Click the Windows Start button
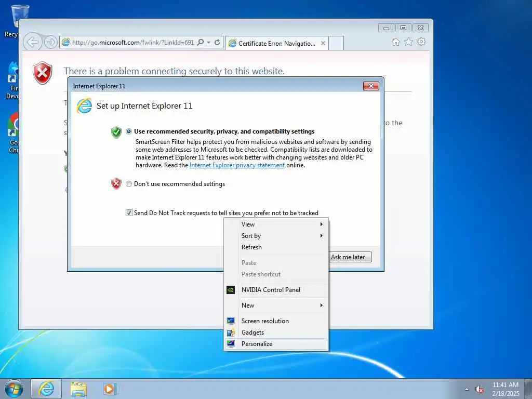The height and width of the screenshot is (399, 532). 14,389
